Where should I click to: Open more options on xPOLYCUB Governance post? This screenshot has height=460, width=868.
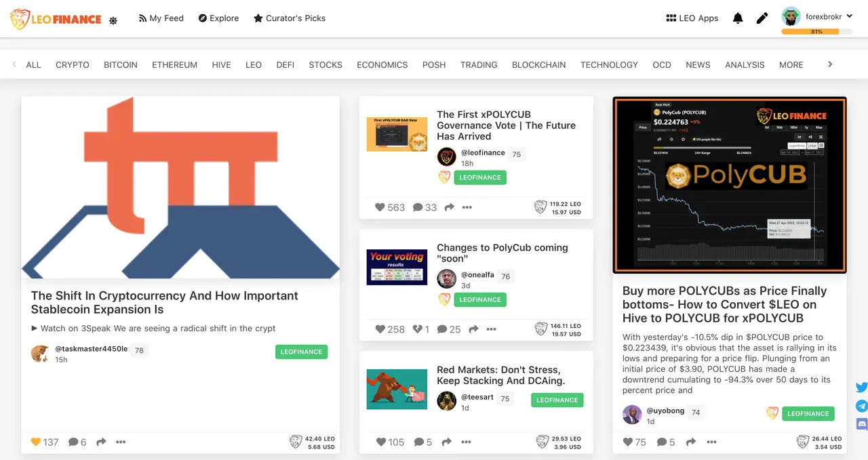click(467, 207)
